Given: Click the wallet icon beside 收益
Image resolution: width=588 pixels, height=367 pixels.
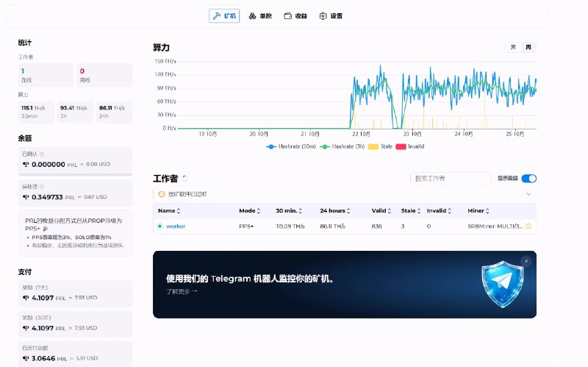Looking at the screenshot, I should click(x=287, y=15).
